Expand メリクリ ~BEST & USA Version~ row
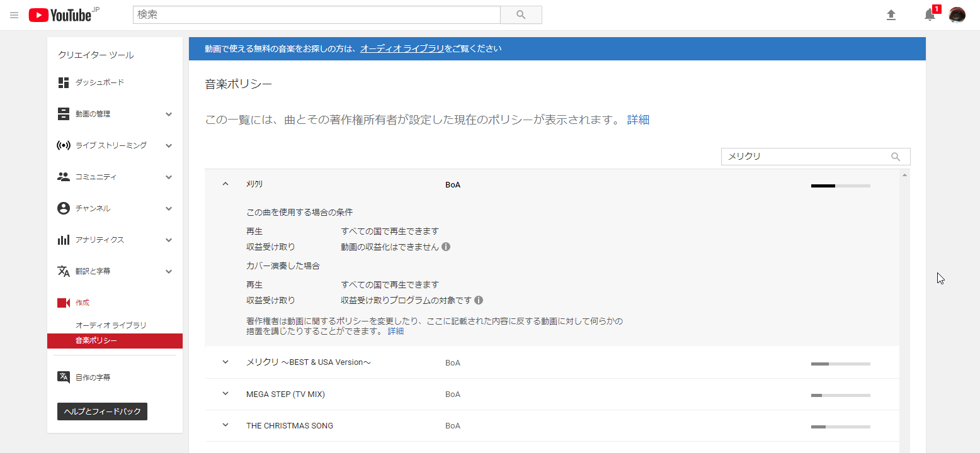The width and height of the screenshot is (980, 453). tap(225, 362)
